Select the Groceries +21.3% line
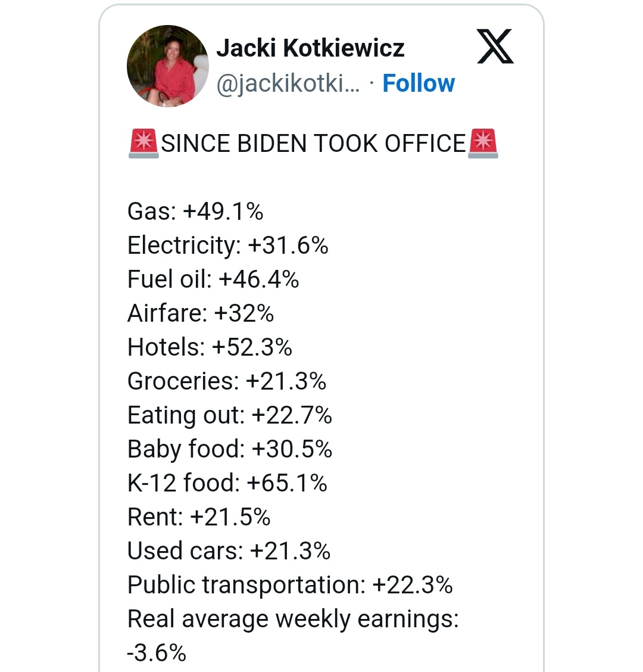 (227, 381)
